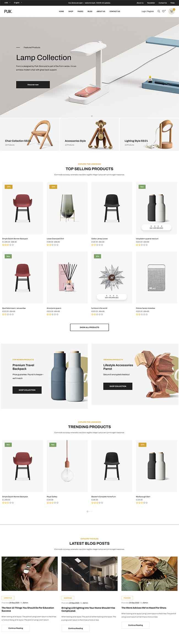Image resolution: width=179 pixels, height=644 pixels.
Task: Open the Chair Collection SS/21 banner
Action: pos(30,134)
